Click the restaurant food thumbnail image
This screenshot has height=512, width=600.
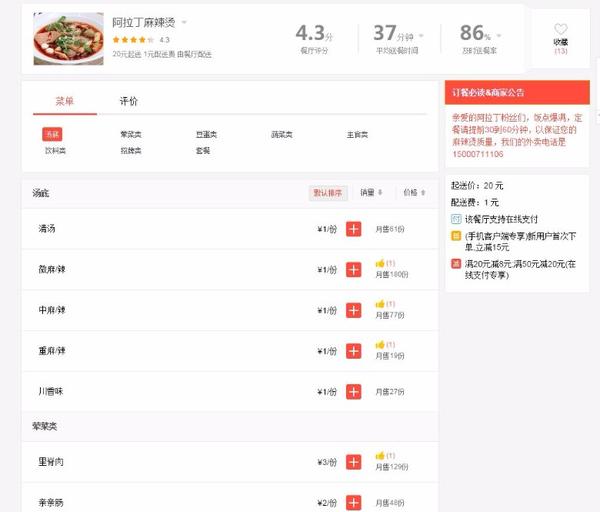pyautogui.click(x=68, y=39)
